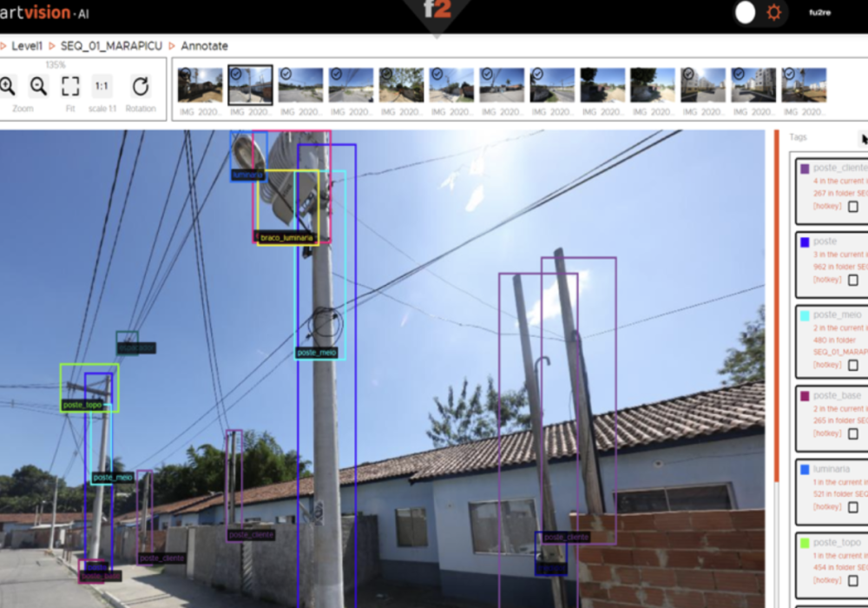The width and height of the screenshot is (868, 608).
Task: Select the braco_luminaria annotation label
Action: coord(286,237)
